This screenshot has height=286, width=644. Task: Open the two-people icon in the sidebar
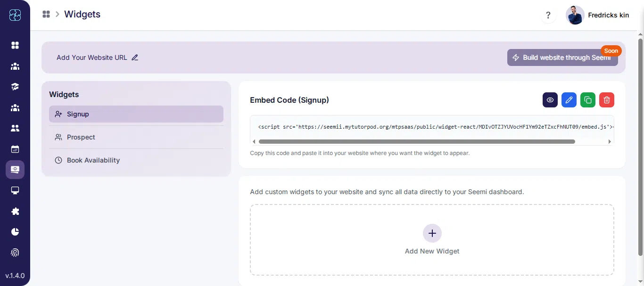(x=15, y=128)
